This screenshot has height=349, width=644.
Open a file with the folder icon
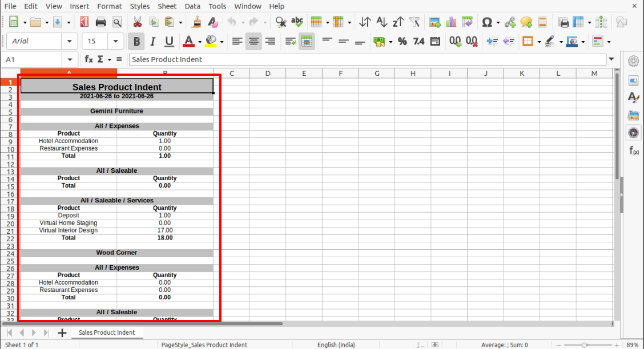pyautogui.click(x=36, y=22)
